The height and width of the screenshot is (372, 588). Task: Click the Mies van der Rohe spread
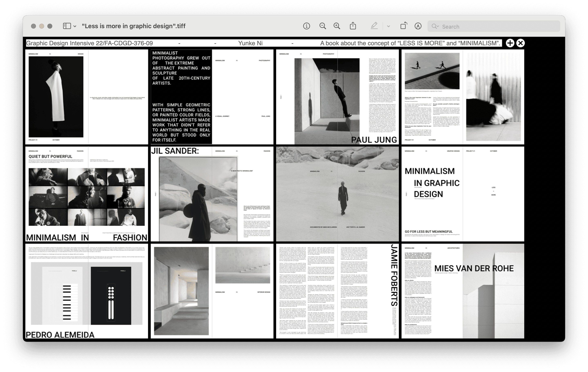tap(462, 291)
